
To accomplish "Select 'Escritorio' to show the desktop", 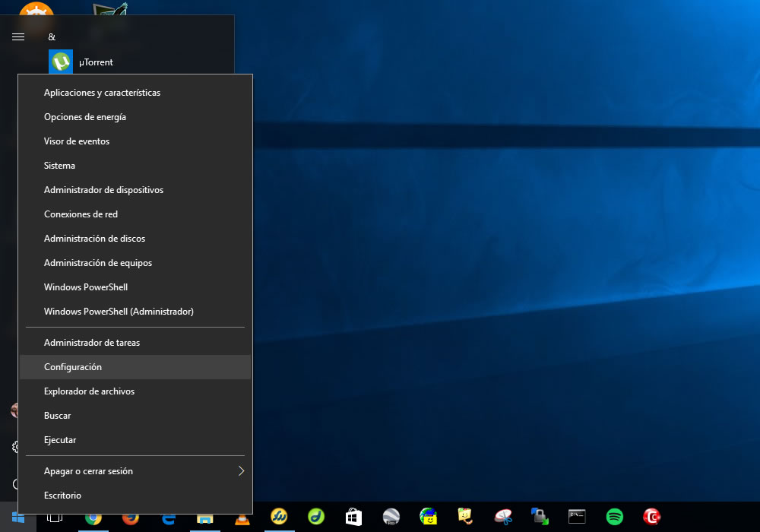I will (62, 496).
